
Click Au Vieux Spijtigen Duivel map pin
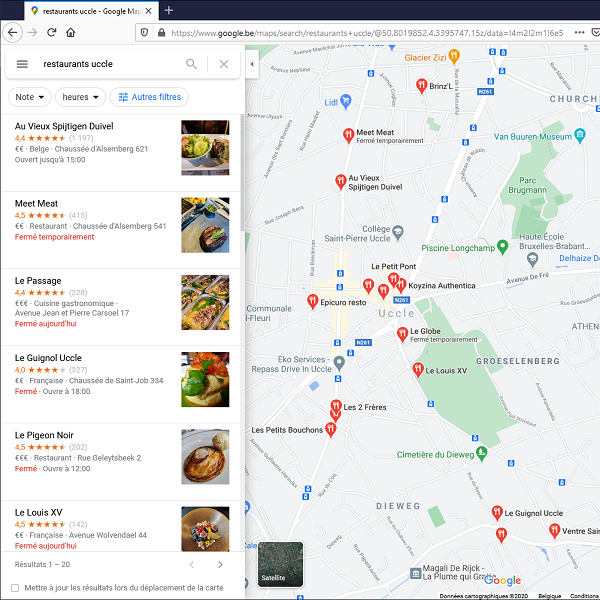tap(340, 181)
